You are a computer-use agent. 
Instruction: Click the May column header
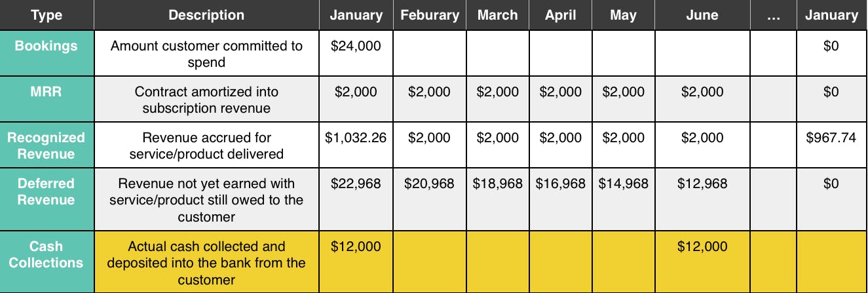623,15
